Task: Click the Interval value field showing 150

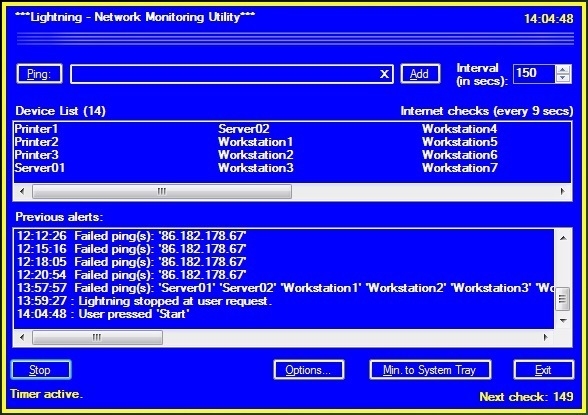Action: coord(534,73)
